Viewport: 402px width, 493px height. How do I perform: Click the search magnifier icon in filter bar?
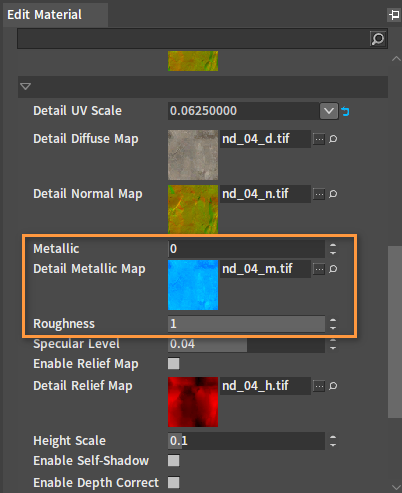click(x=378, y=39)
